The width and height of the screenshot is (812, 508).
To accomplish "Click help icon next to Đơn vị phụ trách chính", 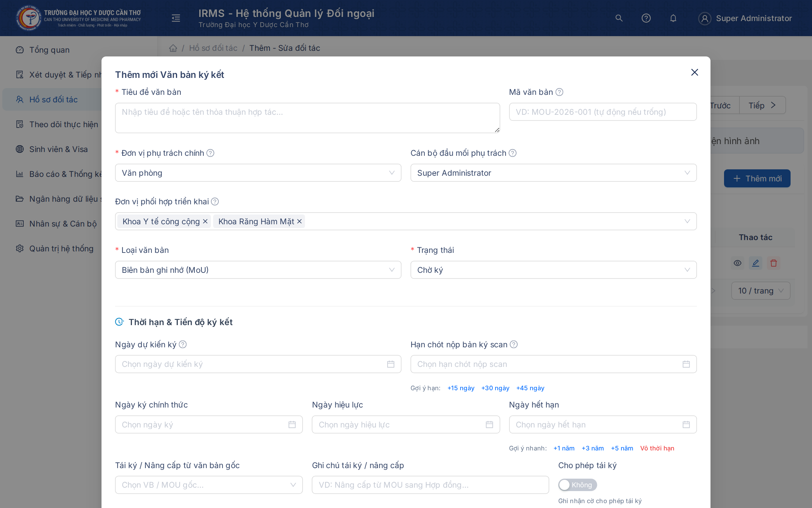I will coord(211,153).
